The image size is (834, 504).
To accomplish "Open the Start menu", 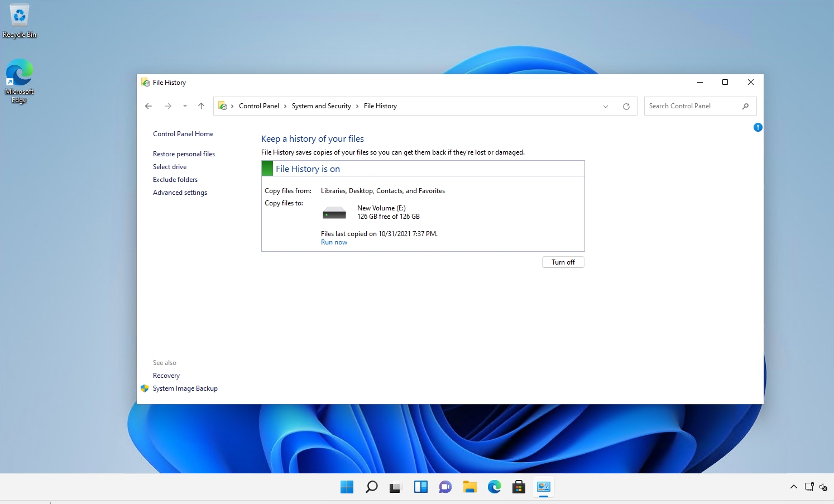I will click(347, 486).
